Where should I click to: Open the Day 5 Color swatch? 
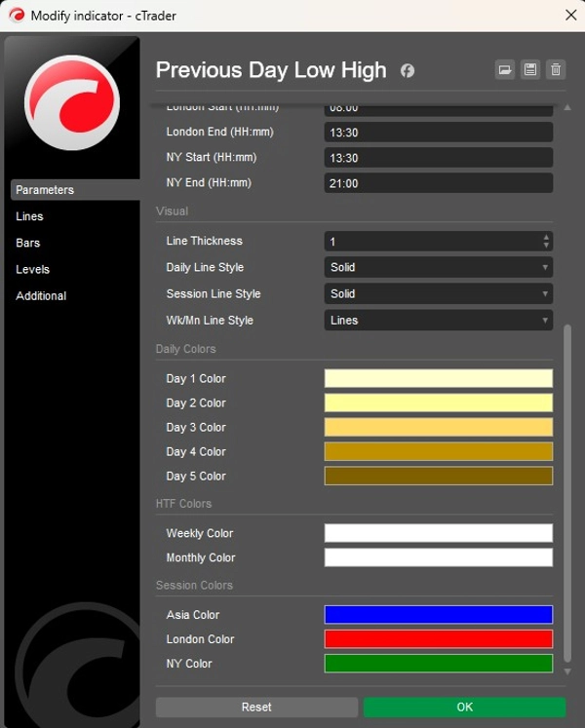click(x=439, y=476)
